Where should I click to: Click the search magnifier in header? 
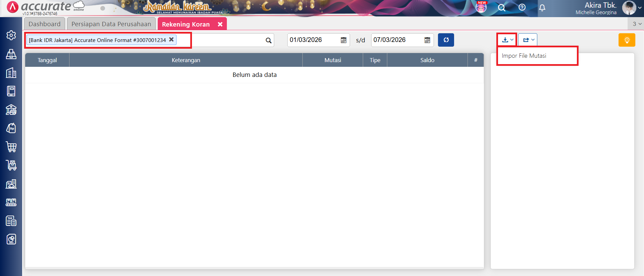click(x=501, y=8)
